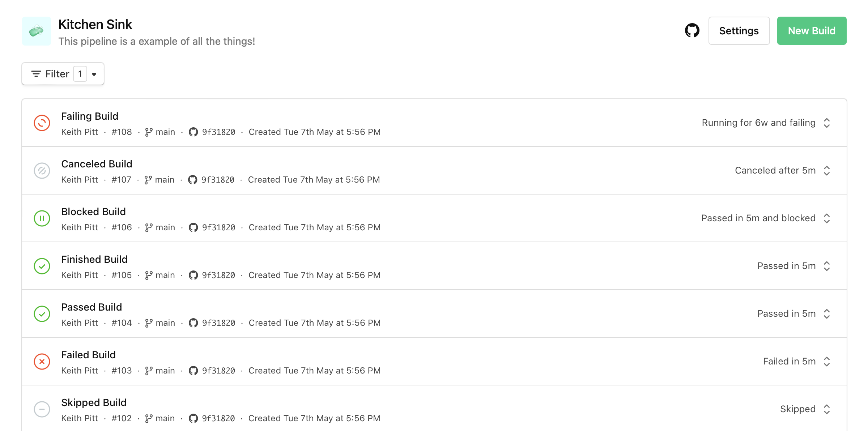This screenshot has width=868, height=431.
Task: Click the Failing Build running status icon
Action: coord(42,123)
